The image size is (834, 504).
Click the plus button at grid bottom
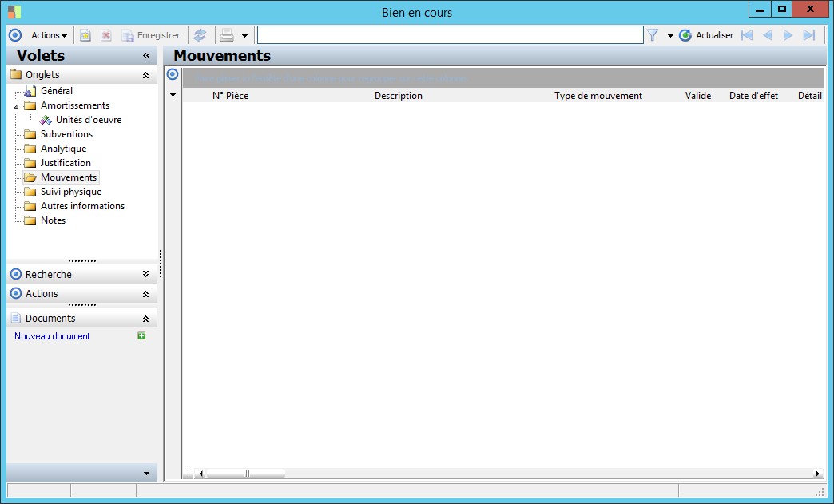click(189, 474)
